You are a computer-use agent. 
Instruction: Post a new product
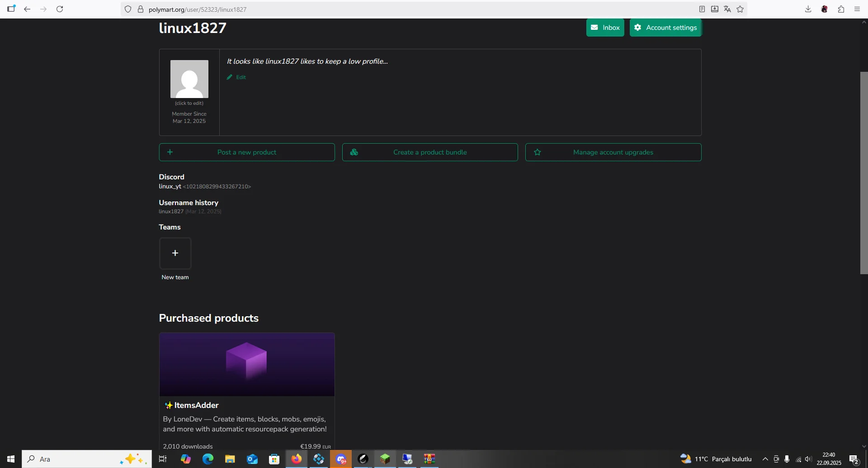(x=247, y=152)
